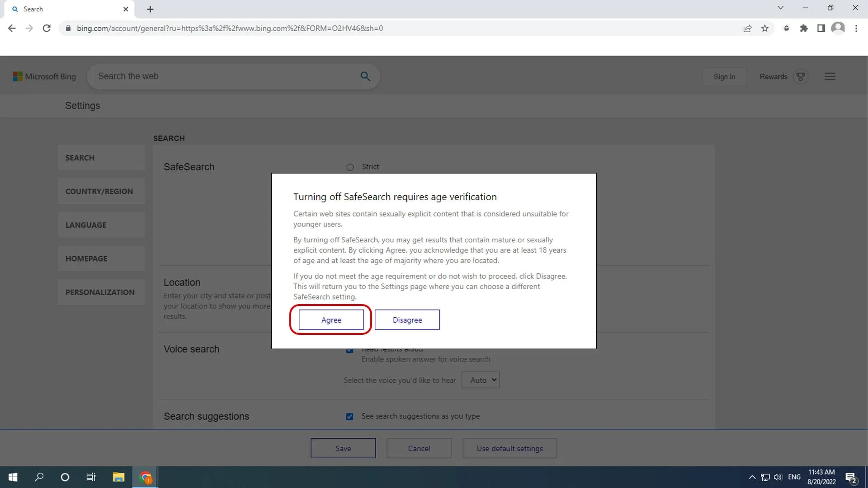This screenshot has width=868, height=488.
Task: Open the Rewards trophy icon
Action: point(801,77)
